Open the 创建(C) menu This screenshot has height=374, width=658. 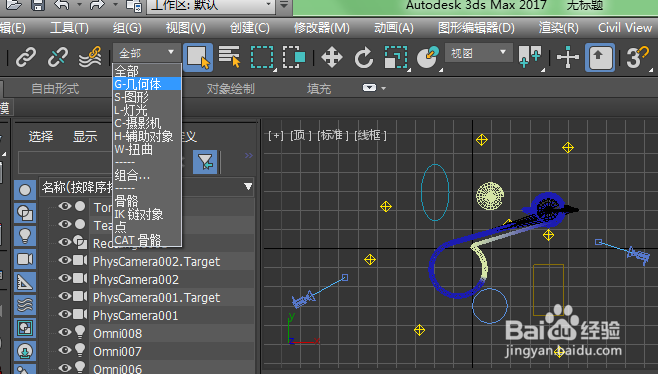click(x=249, y=28)
